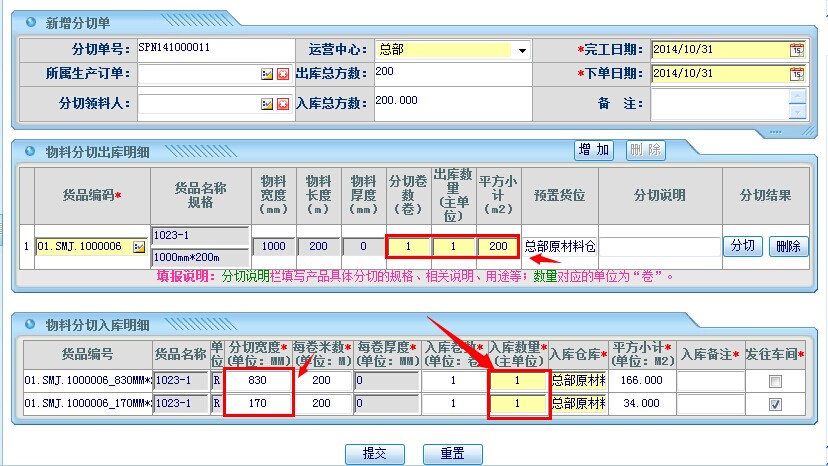
Task: Expand the 运营中心 dropdown
Action: pyautogui.click(x=522, y=50)
